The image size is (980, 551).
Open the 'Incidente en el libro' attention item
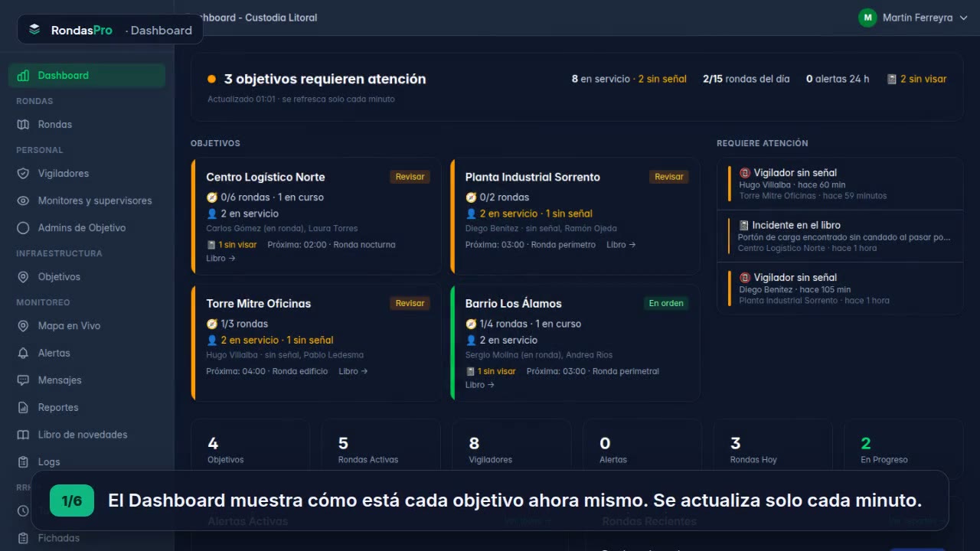(840, 236)
